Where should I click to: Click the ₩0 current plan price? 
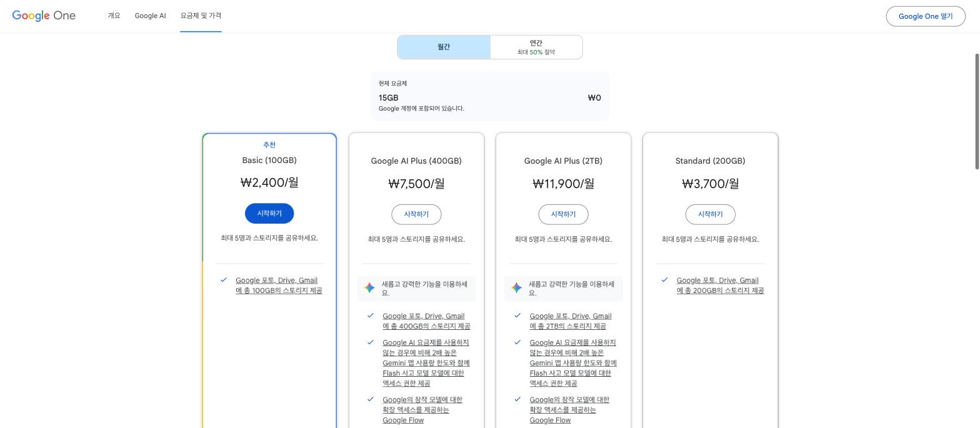pyautogui.click(x=594, y=97)
